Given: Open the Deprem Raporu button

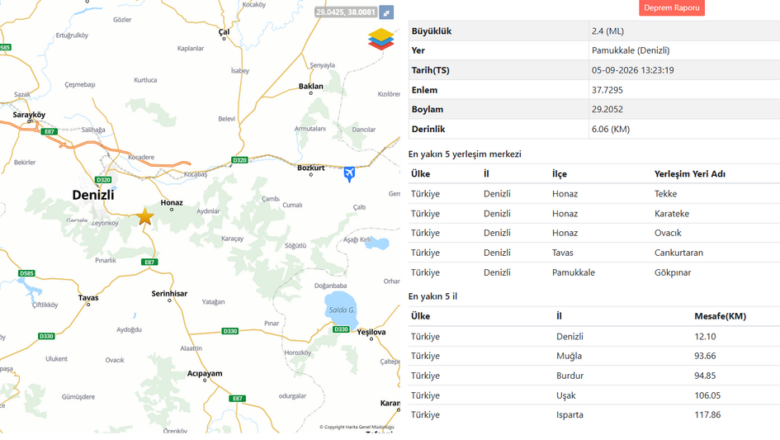Looking at the screenshot, I should 672,7.
